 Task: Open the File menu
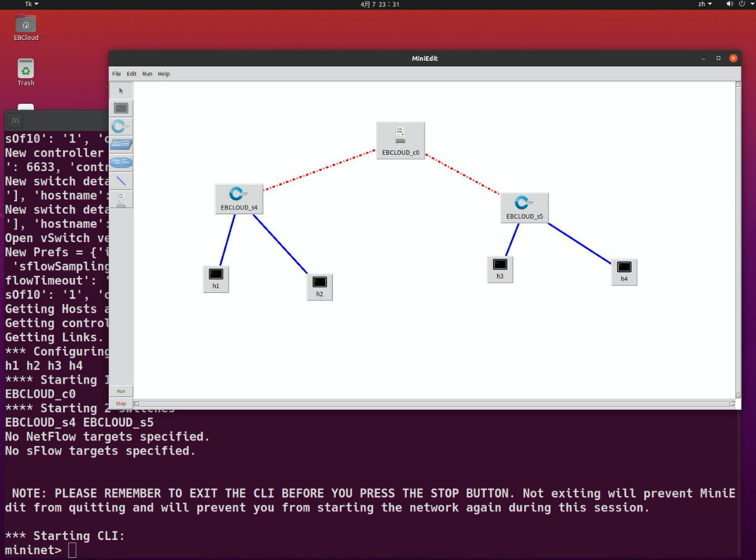pos(116,74)
